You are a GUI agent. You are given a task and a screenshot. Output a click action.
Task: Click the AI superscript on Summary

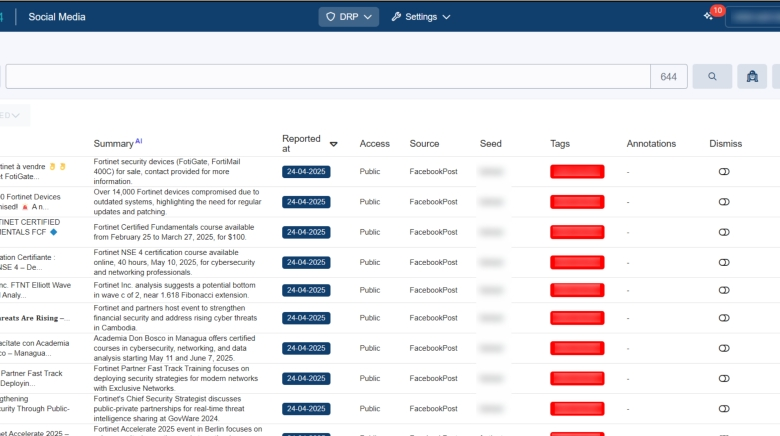tap(139, 141)
